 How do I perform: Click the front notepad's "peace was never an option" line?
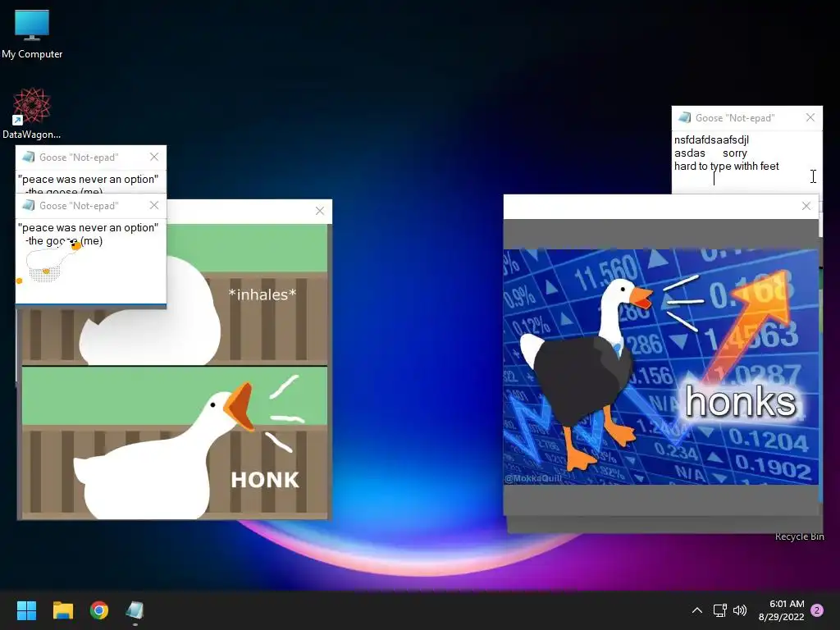coord(88,228)
